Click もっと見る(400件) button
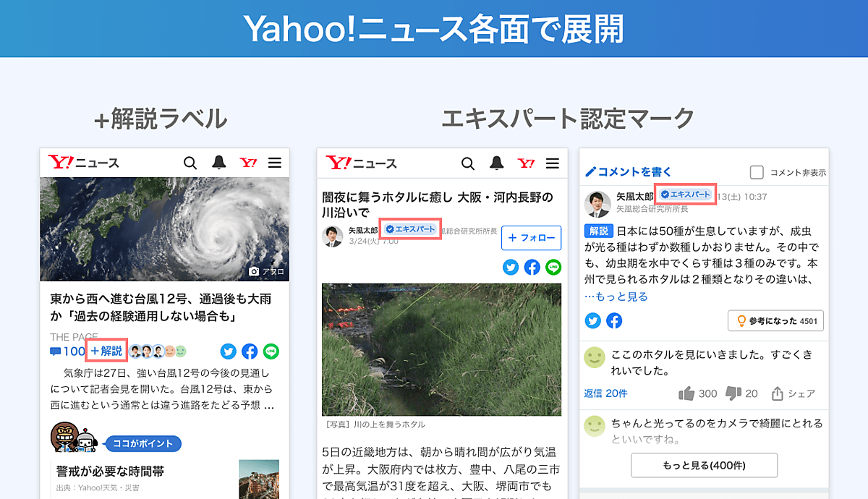Viewport: 868px width, 499px height. pos(704,465)
